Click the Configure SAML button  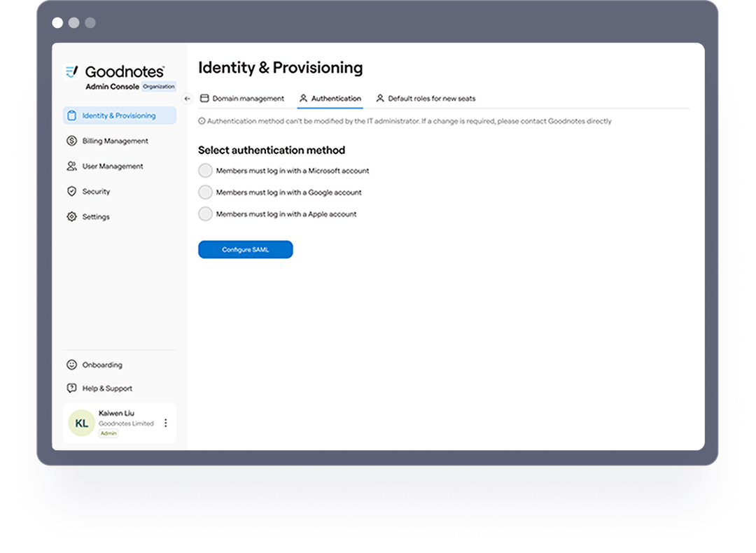[245, 249]
